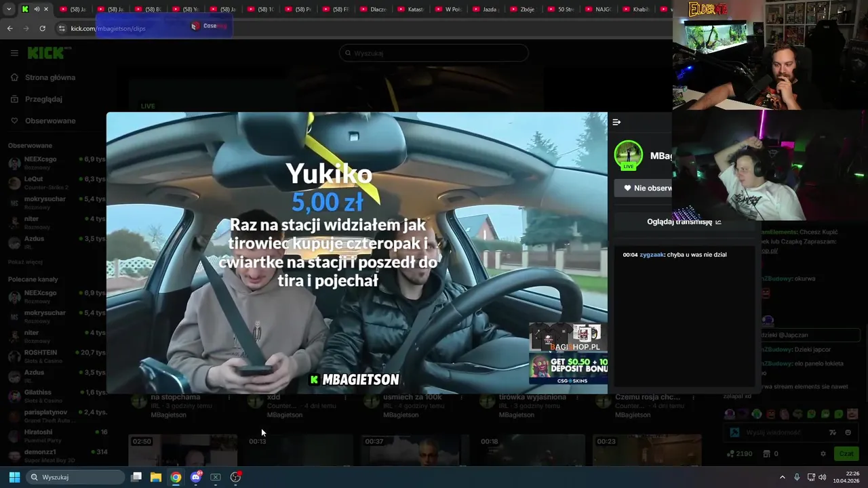Close the Kick browser tab

click(x=46, y=9)
